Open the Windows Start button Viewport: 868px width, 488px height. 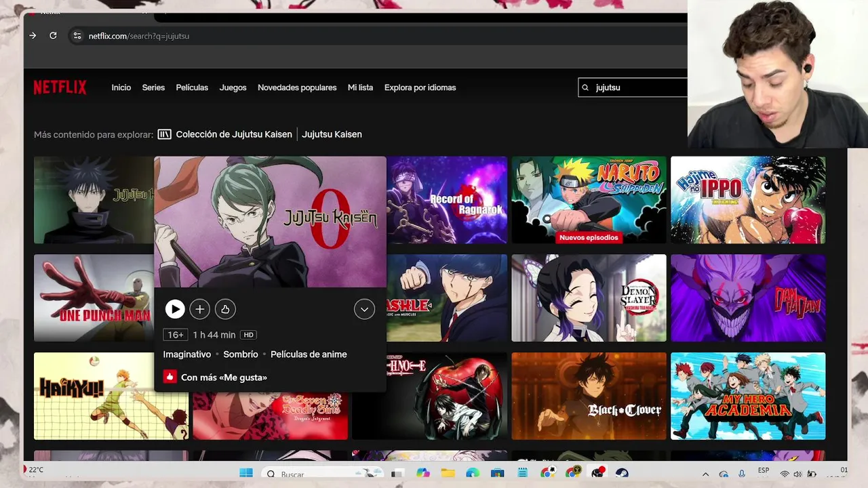(x=246, y=473)
